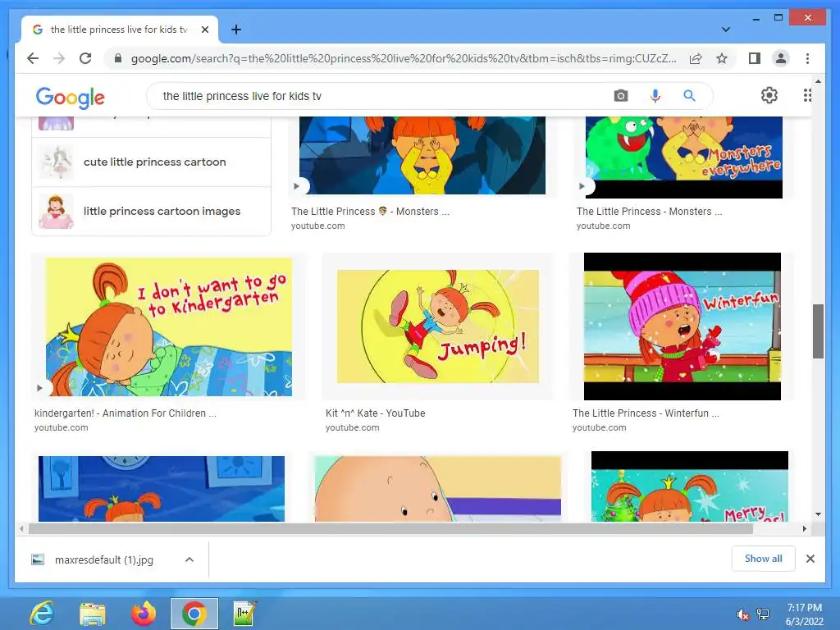Close the downloads bar
This screenshot has width=840, height=630.
tap(810, 559)
